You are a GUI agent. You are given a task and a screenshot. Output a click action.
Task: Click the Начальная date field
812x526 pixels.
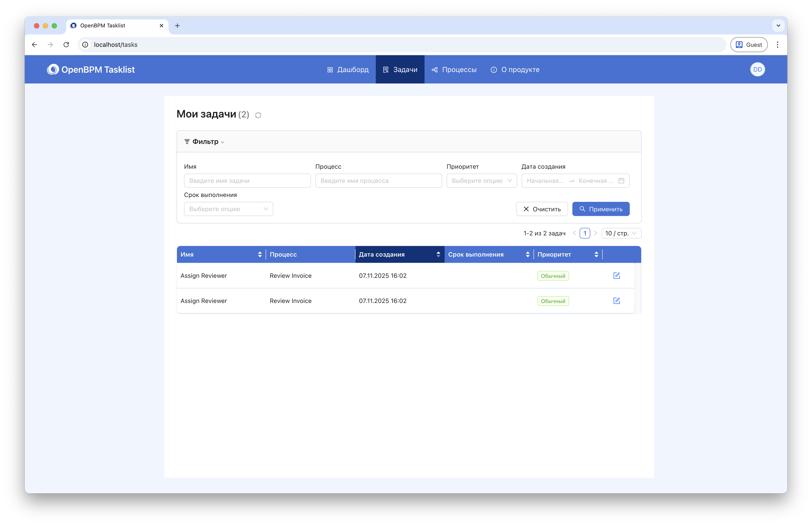545,181
